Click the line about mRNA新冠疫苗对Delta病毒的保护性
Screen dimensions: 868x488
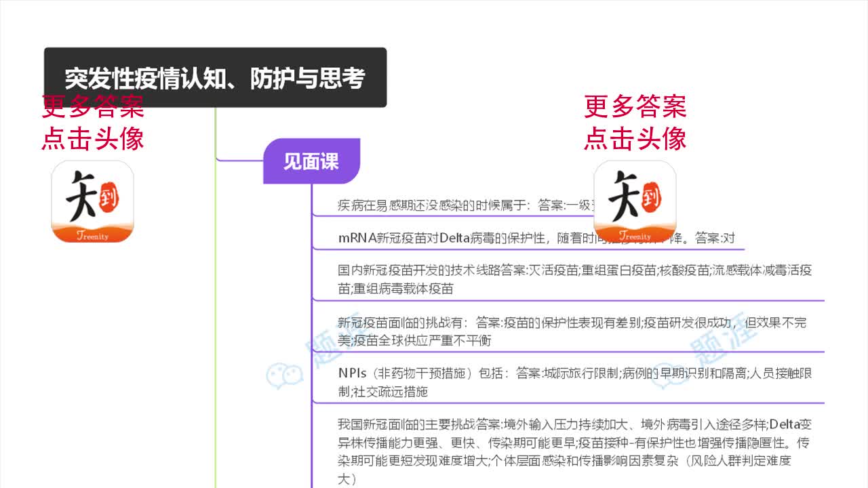point(536,238)
